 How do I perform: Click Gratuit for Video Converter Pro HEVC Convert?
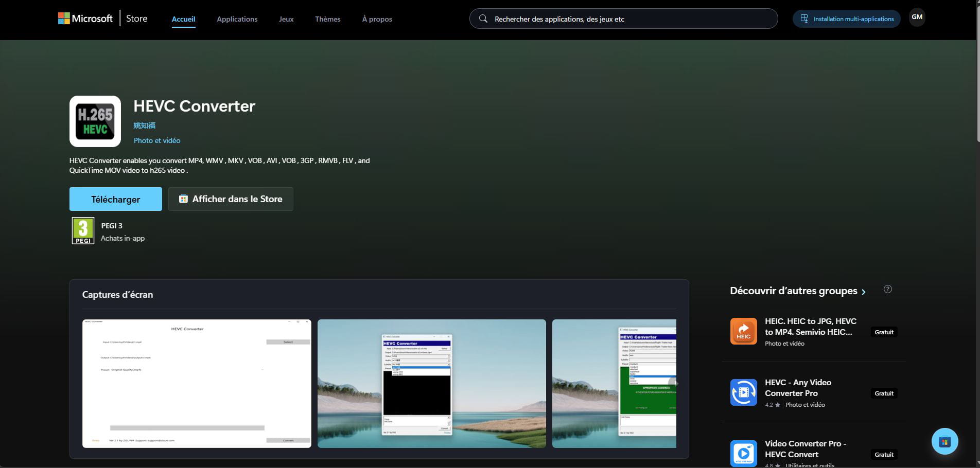coord(884,455)
